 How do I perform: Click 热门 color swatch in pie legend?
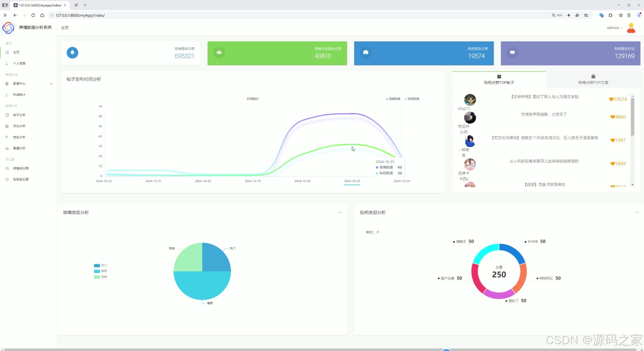97,266
